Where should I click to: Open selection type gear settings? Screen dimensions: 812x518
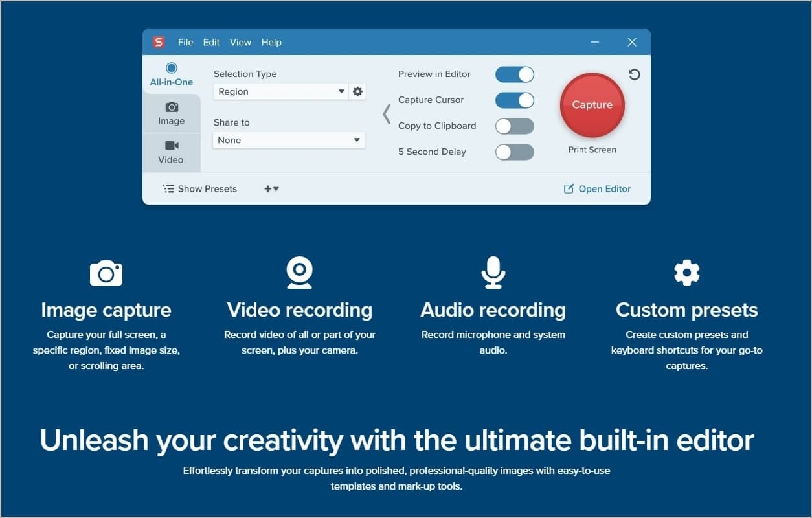tap(357, 91)
